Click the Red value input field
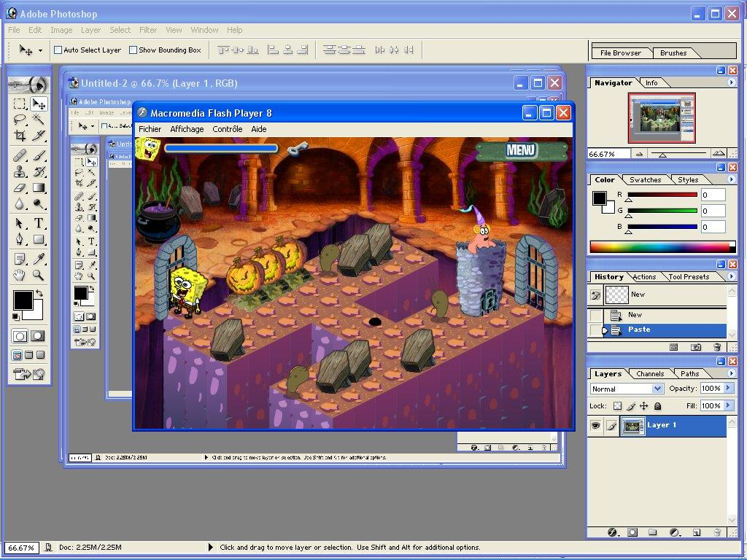The width and height of the screenshot is (747, 560). click(x=713, y=195)
